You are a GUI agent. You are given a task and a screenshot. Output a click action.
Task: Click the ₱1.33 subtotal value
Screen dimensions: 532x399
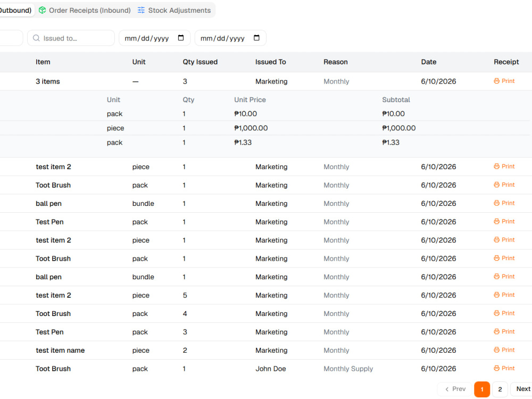391,143
